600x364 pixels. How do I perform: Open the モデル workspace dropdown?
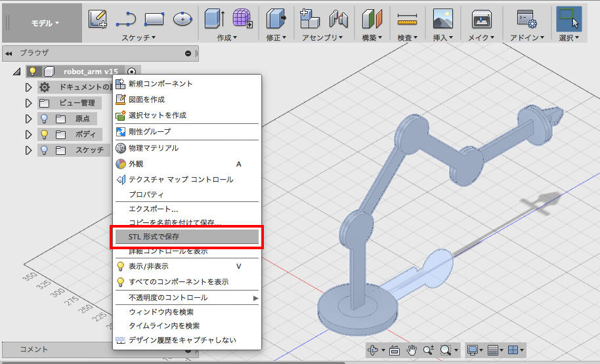click(45, 23)
